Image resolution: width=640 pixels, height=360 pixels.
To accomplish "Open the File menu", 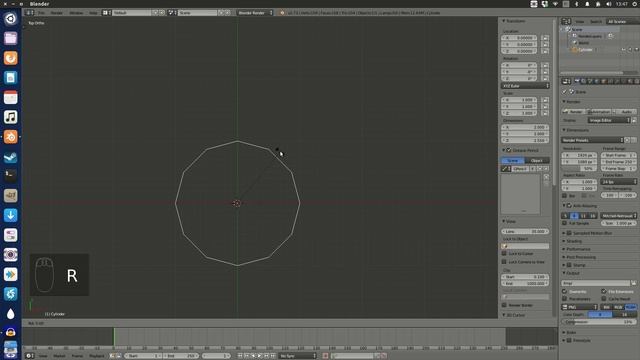I will [x=41, y=13].
